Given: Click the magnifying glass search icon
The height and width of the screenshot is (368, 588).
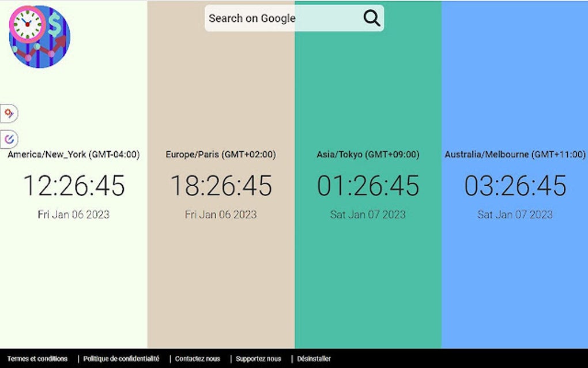Looking at the screenshot, I should [x=372, y=18].
